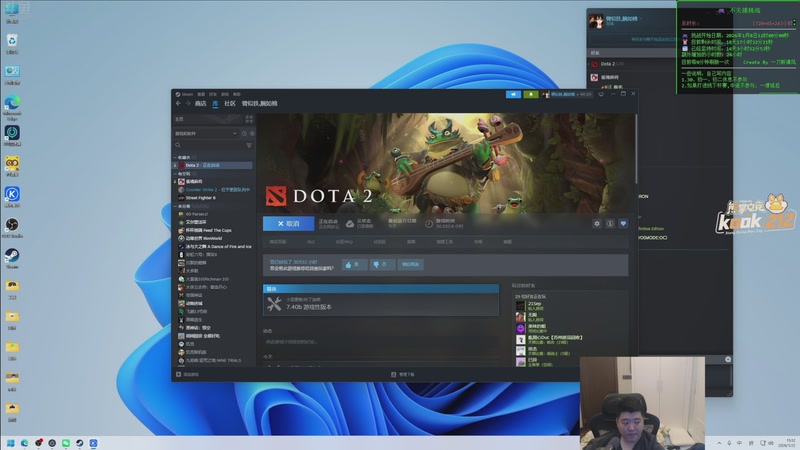Switch library to grid collections view
This screenshot has height=450, width=800.
(x=249, y=119)
